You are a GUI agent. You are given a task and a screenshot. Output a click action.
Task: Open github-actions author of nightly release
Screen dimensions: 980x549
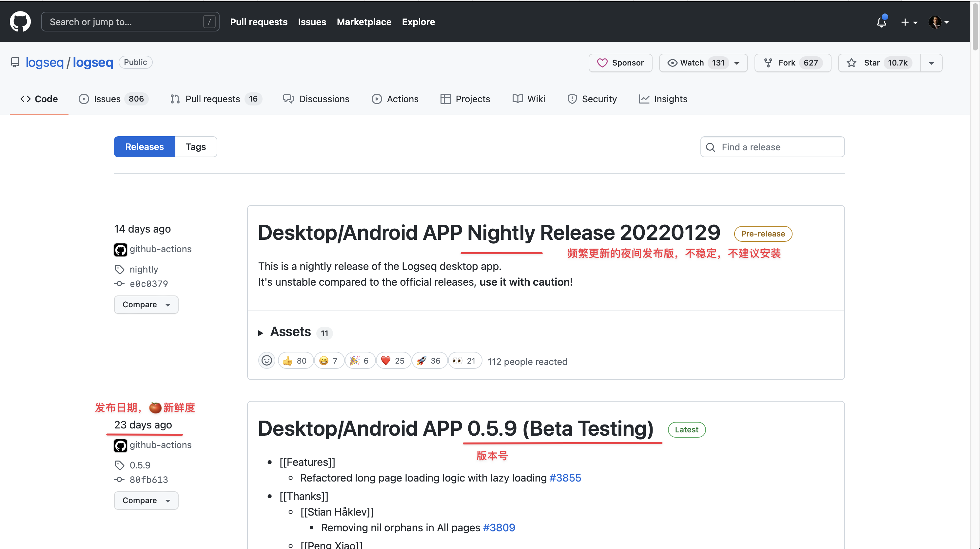coord(161,249)
